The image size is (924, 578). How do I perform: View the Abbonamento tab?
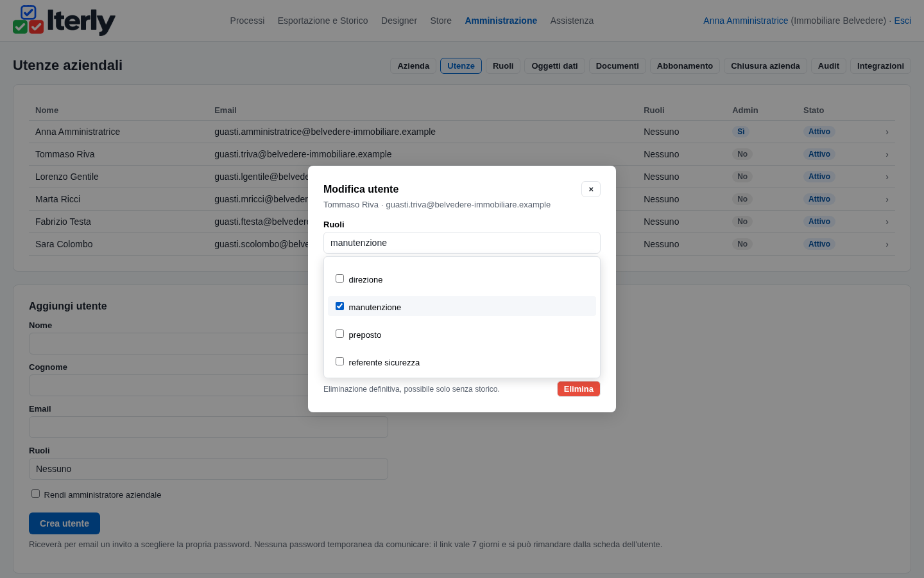[685, 66]
